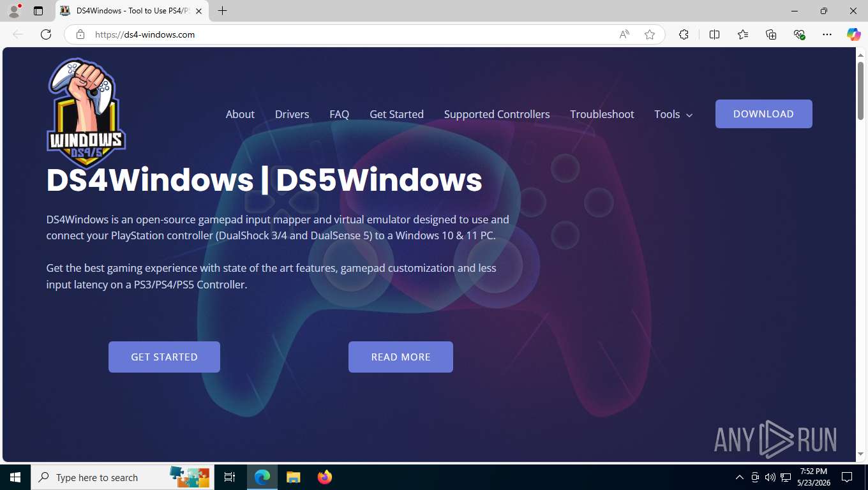Open the Copilot icon
868x490 pixels.
point(853,34)
